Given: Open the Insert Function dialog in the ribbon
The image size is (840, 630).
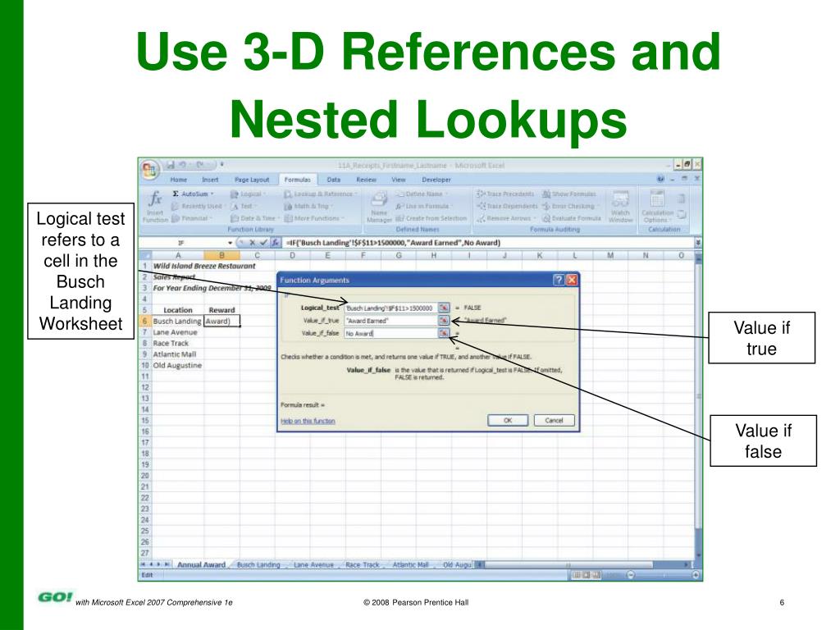Looking at the screenshot, I should (155, 206).
